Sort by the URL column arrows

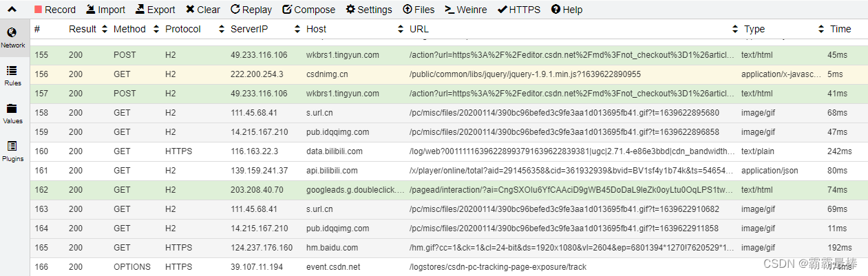735,29
